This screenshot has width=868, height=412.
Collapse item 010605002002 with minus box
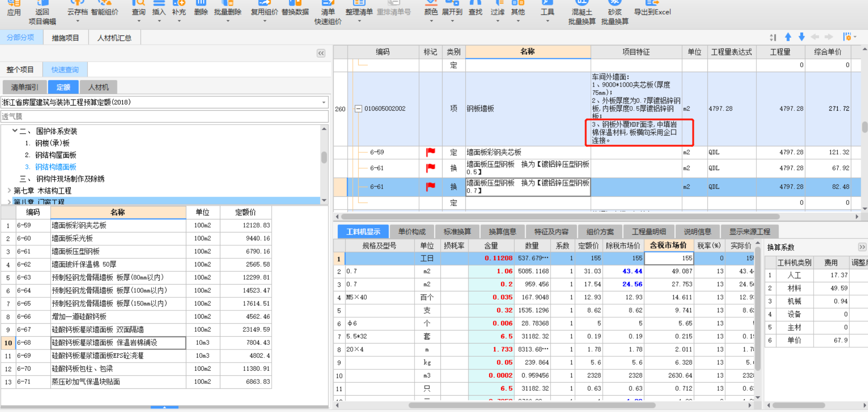point(358,109)
